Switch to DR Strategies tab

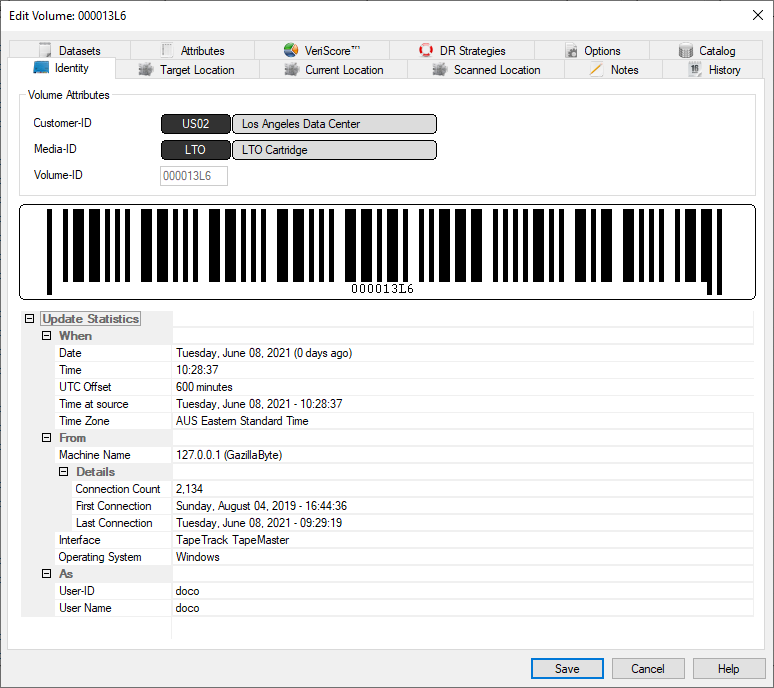click(x=462, y=50)
